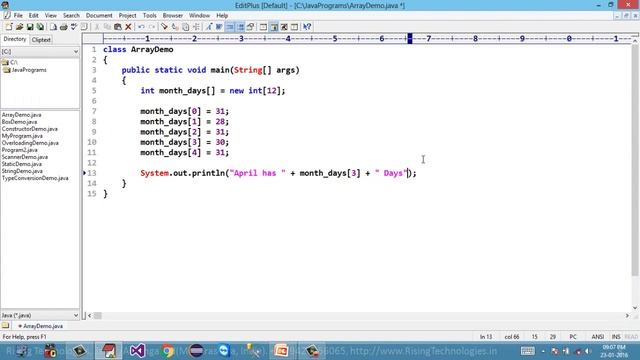Viewport: 640px width, 360px height.
Task: Open the Search menu
Action: point(71,16)
